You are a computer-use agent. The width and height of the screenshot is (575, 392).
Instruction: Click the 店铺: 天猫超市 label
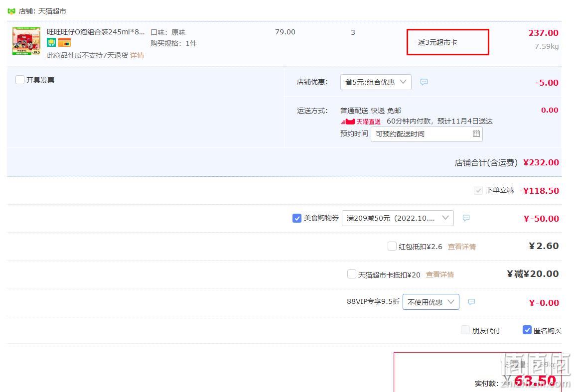(42, 11)
